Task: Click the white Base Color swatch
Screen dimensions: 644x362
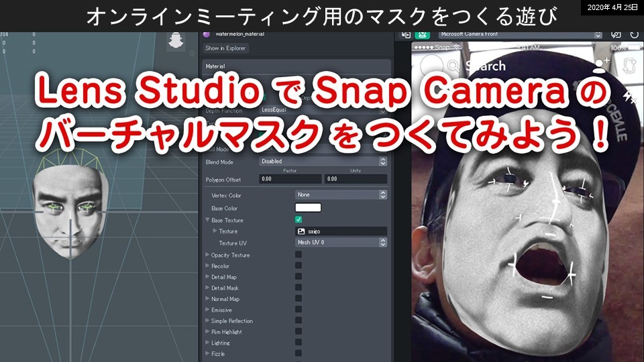Action: coord(308,208)
